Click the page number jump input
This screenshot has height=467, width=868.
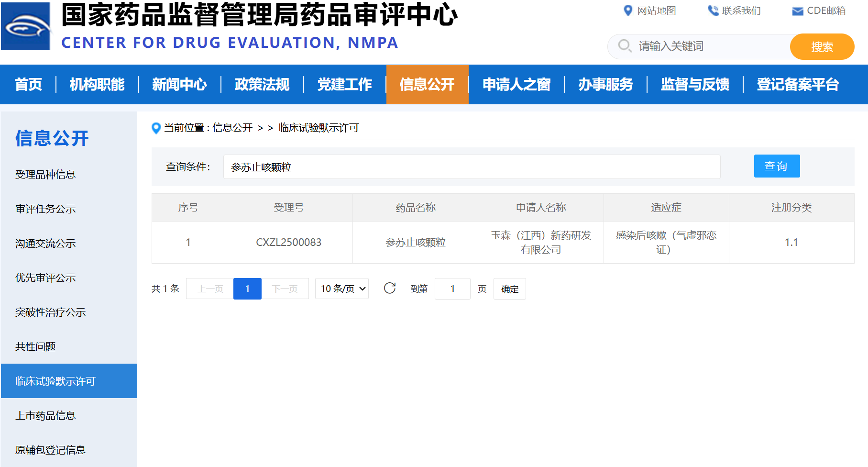452,289
